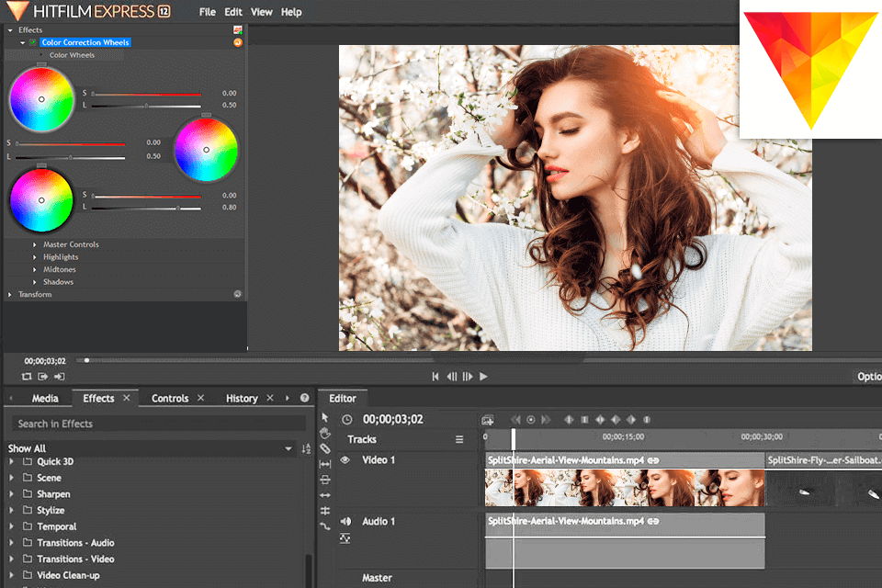The width and height of the screenshot is (882, 588).
Task: Expand the Midtones group
Action: click(x=34, y=269)
